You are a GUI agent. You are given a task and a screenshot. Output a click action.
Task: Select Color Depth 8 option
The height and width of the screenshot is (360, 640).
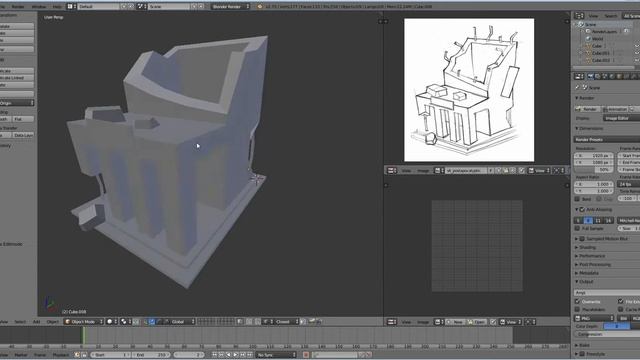point(617,326)
